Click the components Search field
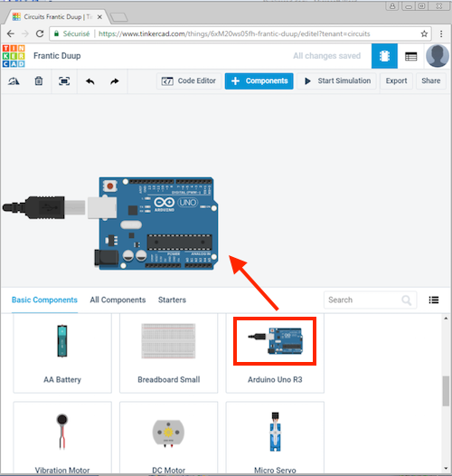The width and height of the screenshot is (452, 476). coord(370,300)
